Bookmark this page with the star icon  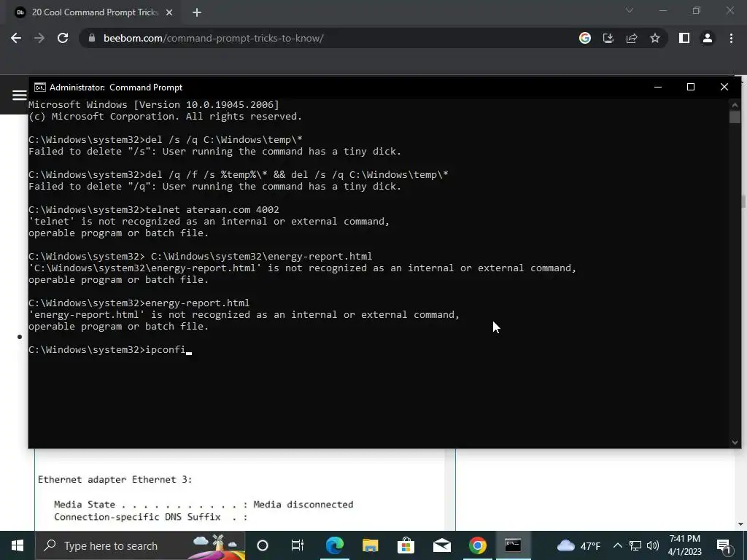click(x=655, y=38)
